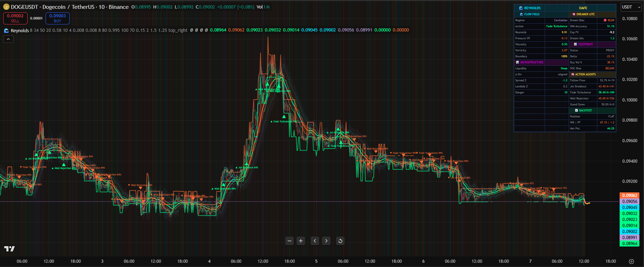This screenshot has width=644, height=267.
Task: Click the 0.09062 orange price label
Action: pyautogui.click(x=630, y=195)
